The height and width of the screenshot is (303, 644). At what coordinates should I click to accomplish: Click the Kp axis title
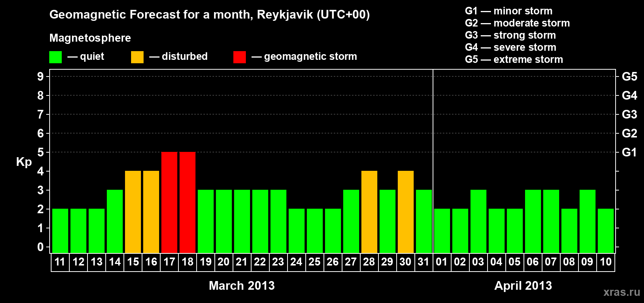24,162
